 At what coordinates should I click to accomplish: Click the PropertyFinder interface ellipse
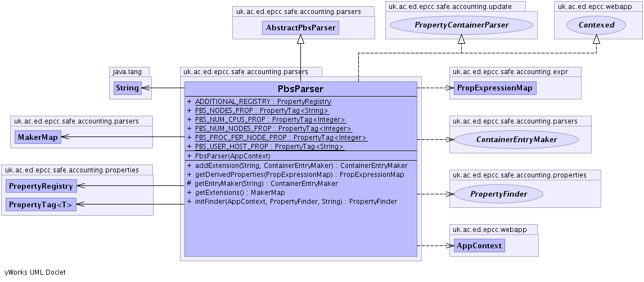[499, 194]
